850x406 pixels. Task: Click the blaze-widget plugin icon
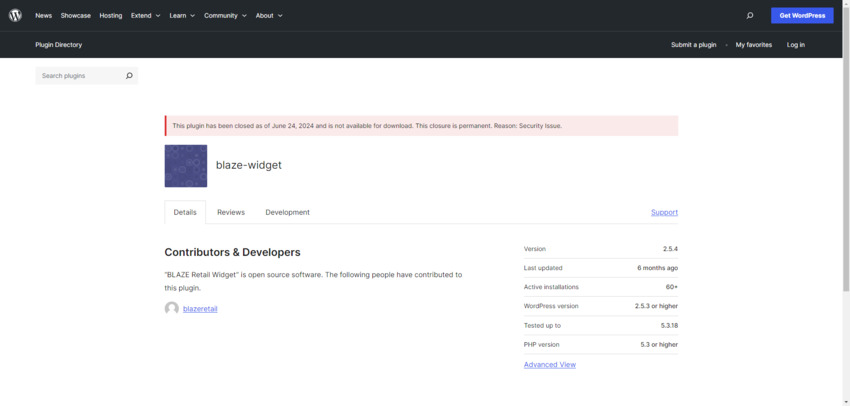tap(186, 166)
